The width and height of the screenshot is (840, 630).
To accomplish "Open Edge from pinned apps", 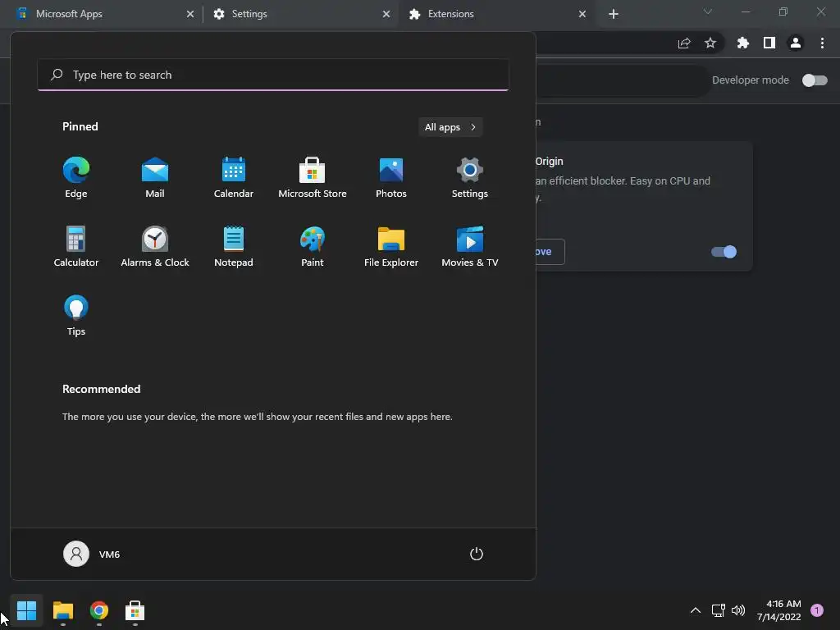I will [76, 178].
